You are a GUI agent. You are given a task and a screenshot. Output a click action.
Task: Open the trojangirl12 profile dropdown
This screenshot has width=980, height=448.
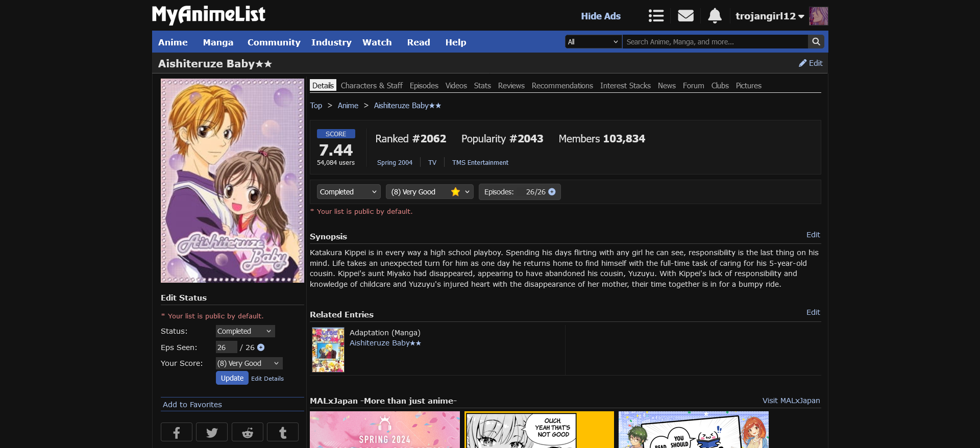[x=769, y=16]
